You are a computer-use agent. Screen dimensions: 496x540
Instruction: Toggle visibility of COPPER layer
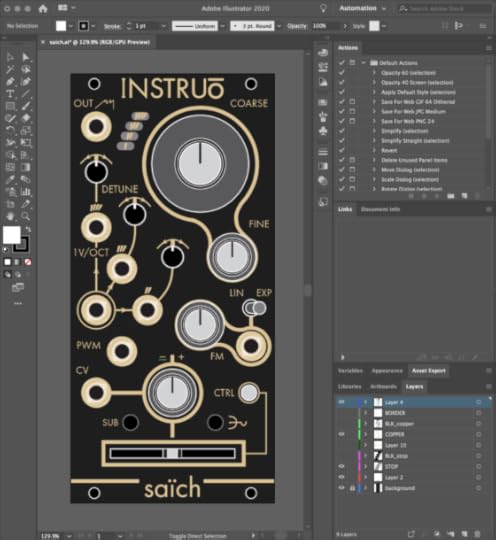(x=341, y=434)
